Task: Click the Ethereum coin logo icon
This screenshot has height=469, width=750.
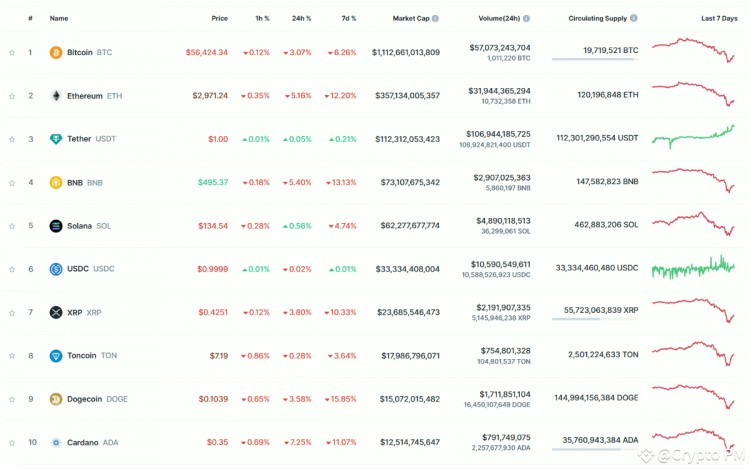Action: [x=56, y=96]
